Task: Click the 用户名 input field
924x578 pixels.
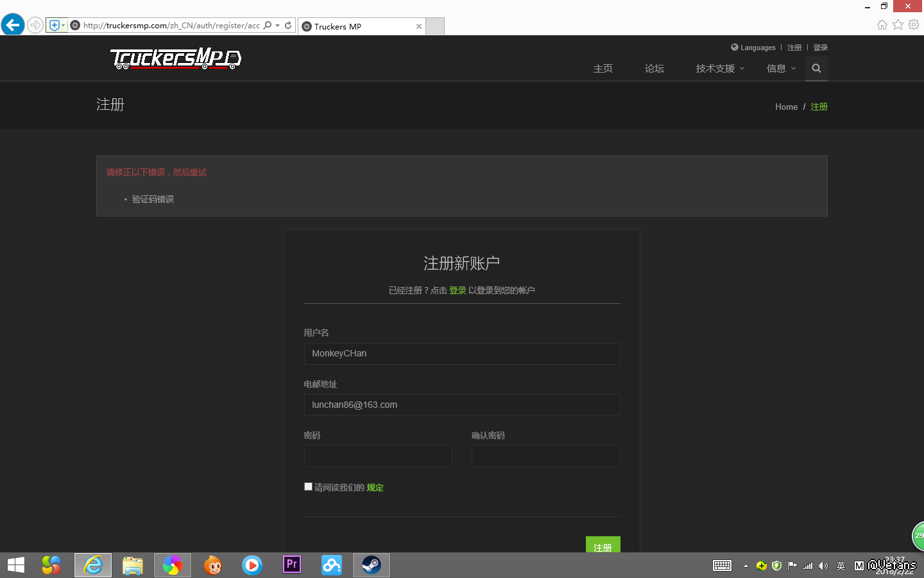Action: click(462, 354)
